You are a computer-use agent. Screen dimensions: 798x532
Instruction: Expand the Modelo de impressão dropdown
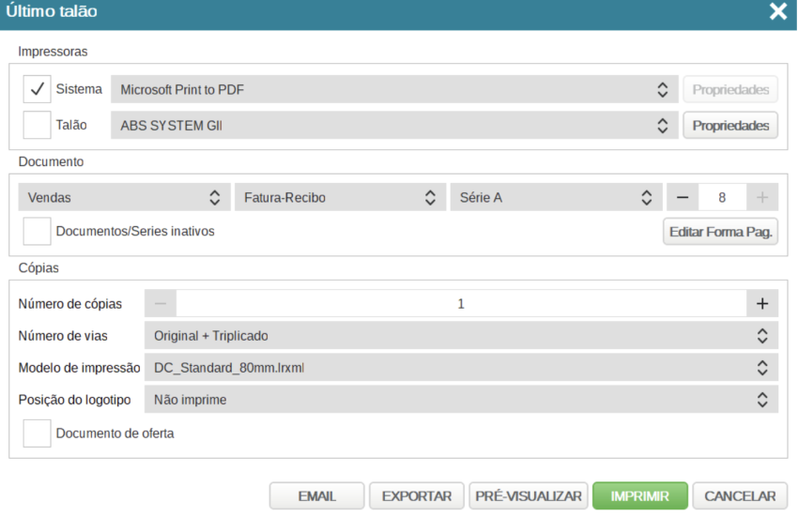[x=460, y=368]
